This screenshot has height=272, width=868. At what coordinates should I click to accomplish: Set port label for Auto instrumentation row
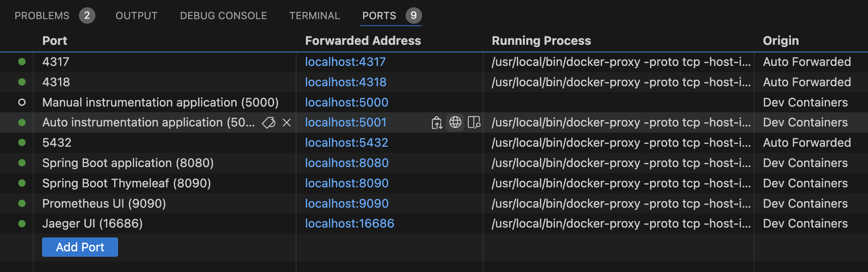(269, 123)
